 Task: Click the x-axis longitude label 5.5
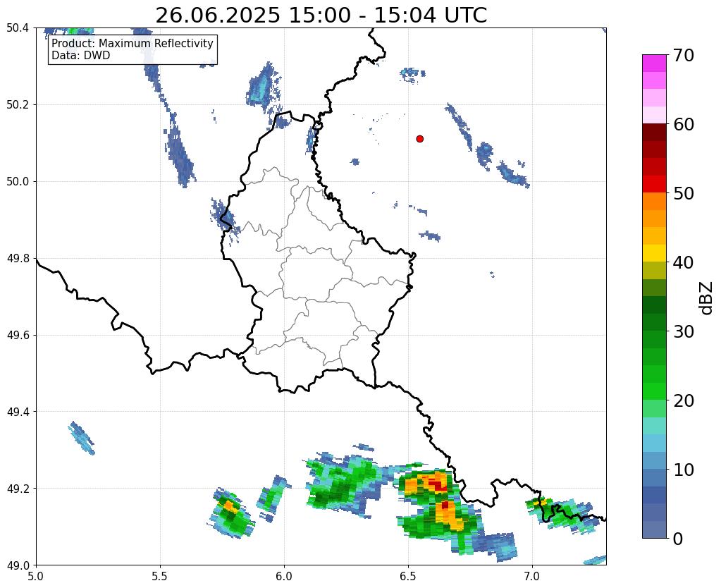(x=160, y=577)
